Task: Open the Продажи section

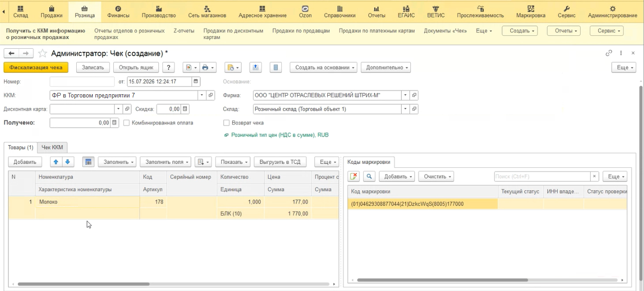Action: pos(51,12)
